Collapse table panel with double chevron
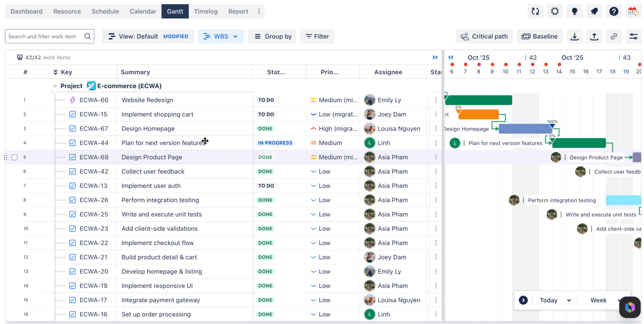The width and height of the screenshot is (644, 324). (435, 57)
